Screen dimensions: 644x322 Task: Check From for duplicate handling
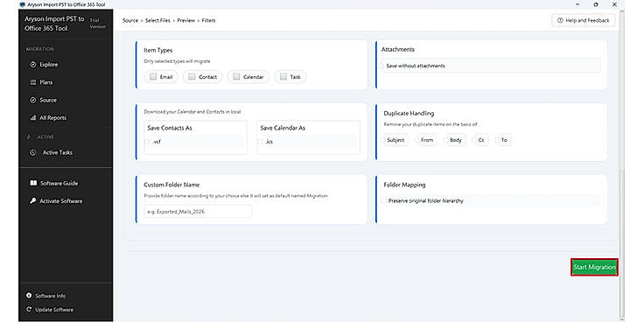pyautogui.click(x=416, y=140)
